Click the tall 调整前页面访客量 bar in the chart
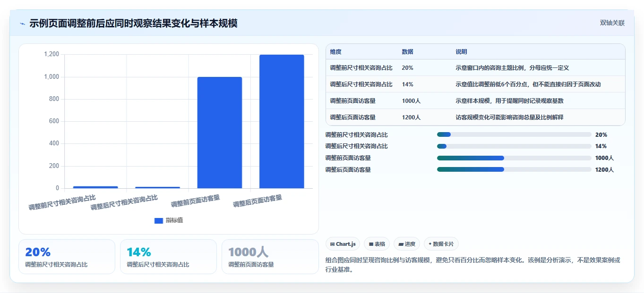644x293 pixels. (x=219, y=133)
